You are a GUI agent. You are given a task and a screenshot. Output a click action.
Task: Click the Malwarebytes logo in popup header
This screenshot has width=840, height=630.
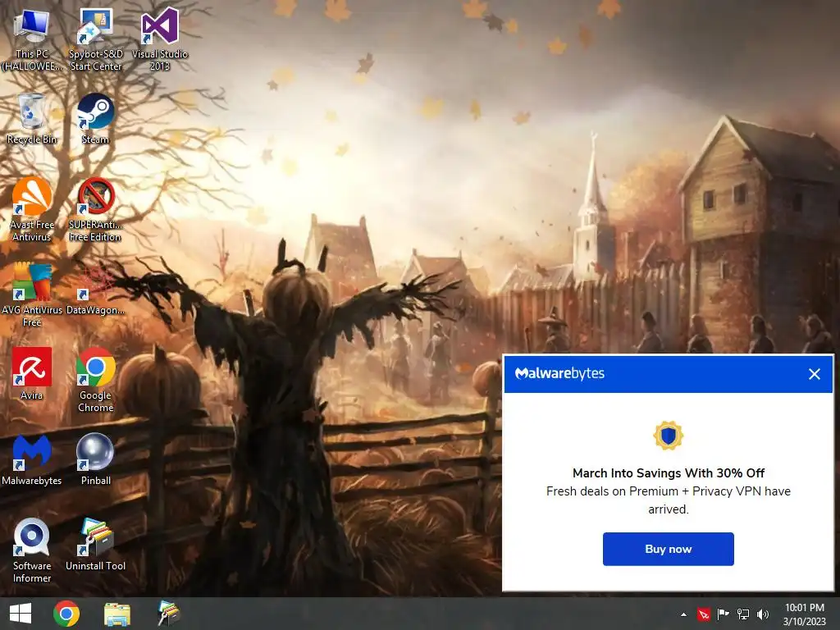pyautogui.click(x=559, y=373)
